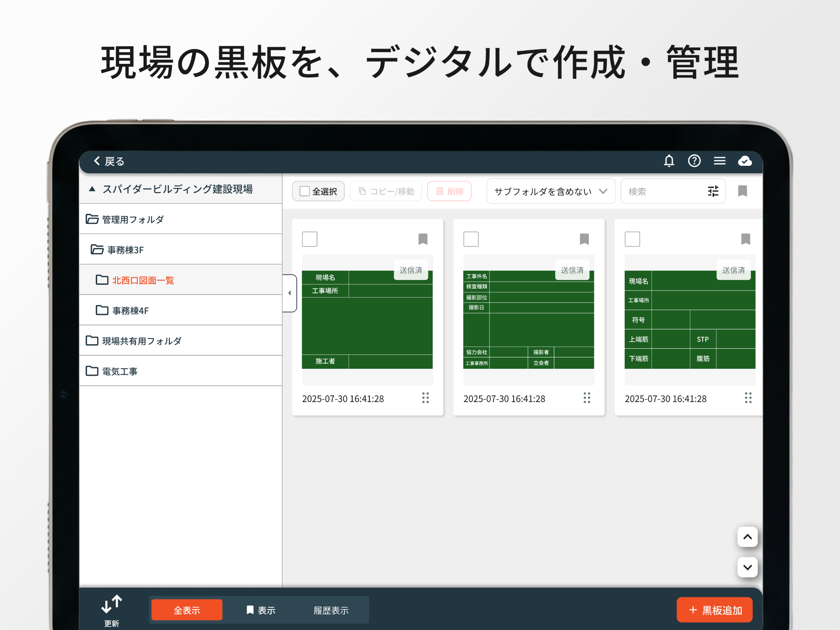Open the 事務棟4F folder

[x=180, y=310]
